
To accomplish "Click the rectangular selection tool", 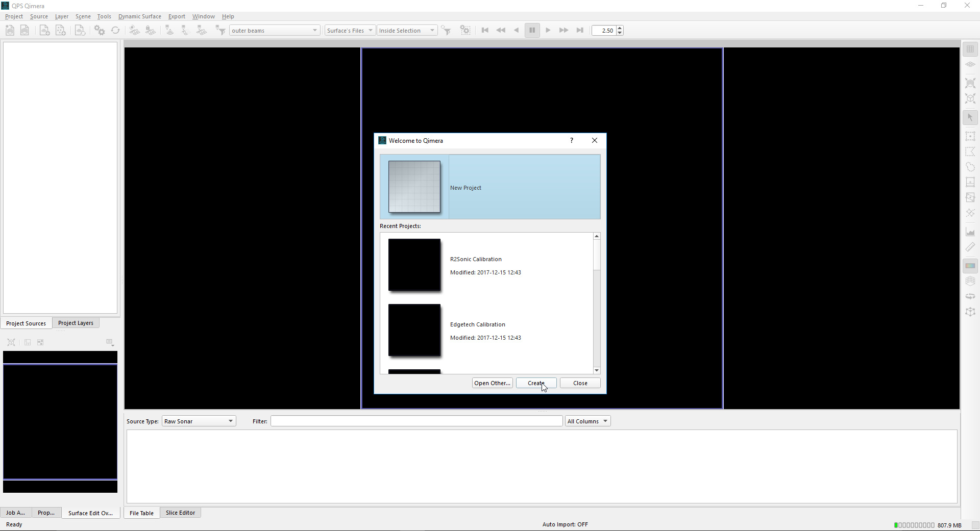I will click(x=970, y=136).
